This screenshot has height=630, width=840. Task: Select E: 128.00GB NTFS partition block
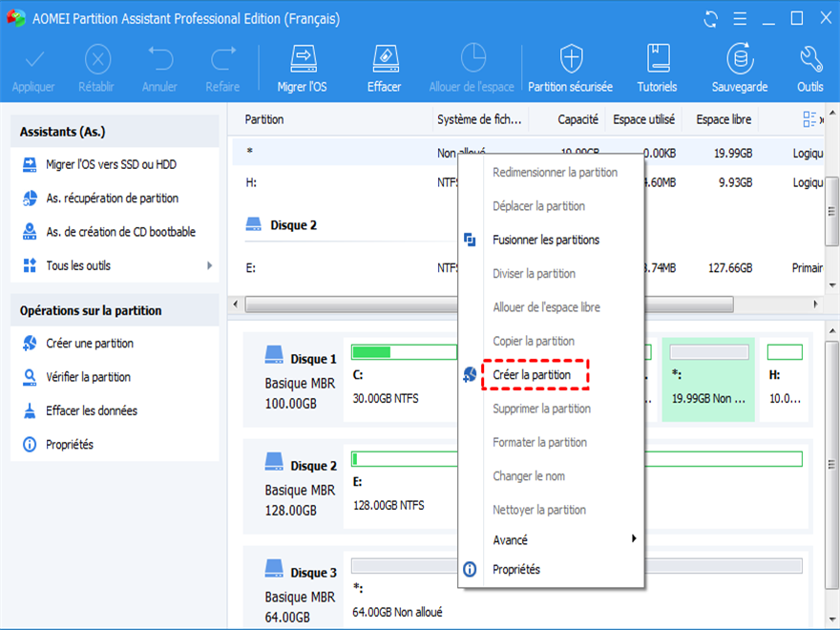click(x=401, y=485)
